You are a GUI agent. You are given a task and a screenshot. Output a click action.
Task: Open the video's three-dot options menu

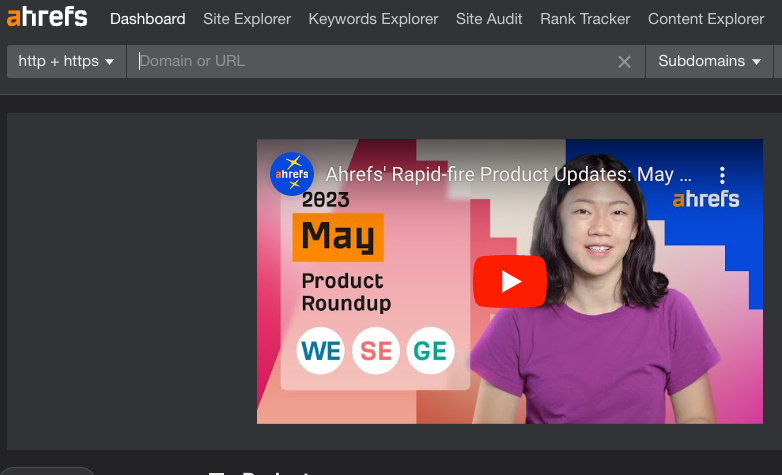(722, 175)
